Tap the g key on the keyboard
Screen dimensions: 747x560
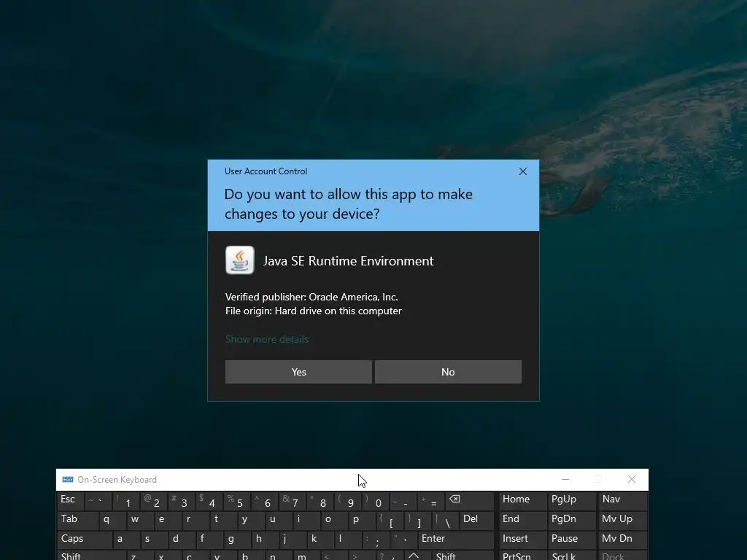coord(237,540)
